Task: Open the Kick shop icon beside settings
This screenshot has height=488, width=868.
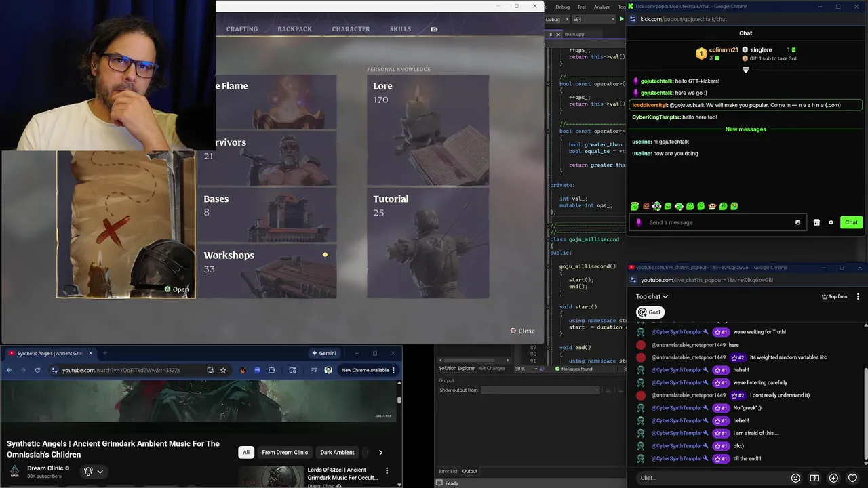Action: coord(816,222)
